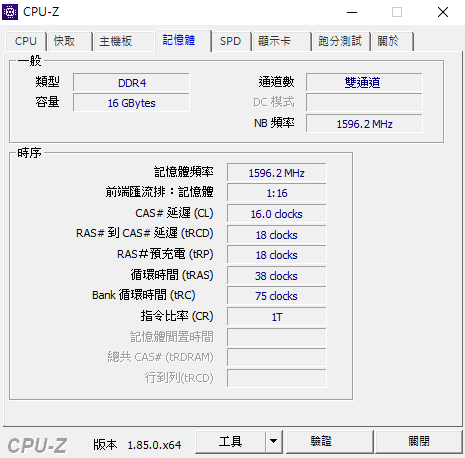Image resolution: width=465 pixels, height=458 pixels.
Task: Show the 關於 tab
Action: click(392, 41)
